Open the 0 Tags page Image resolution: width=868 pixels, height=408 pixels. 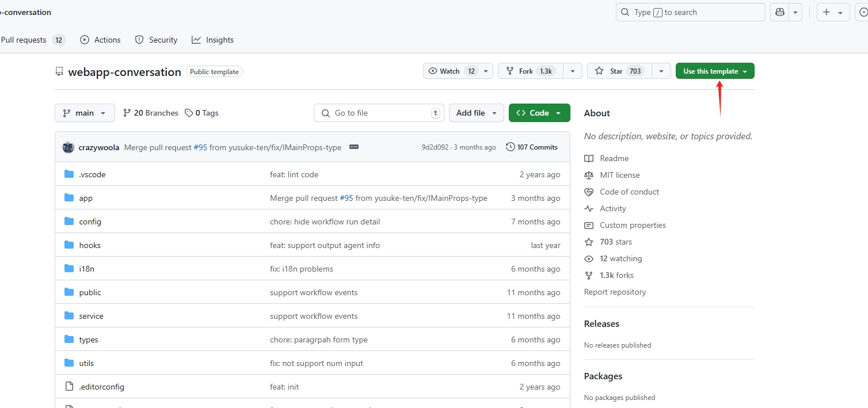click(x=201, y=113)
